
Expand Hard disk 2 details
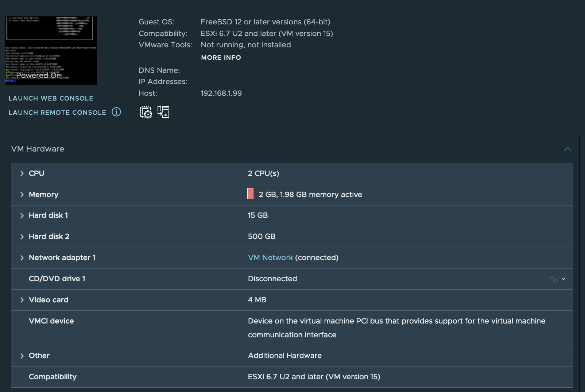[22, 237]
